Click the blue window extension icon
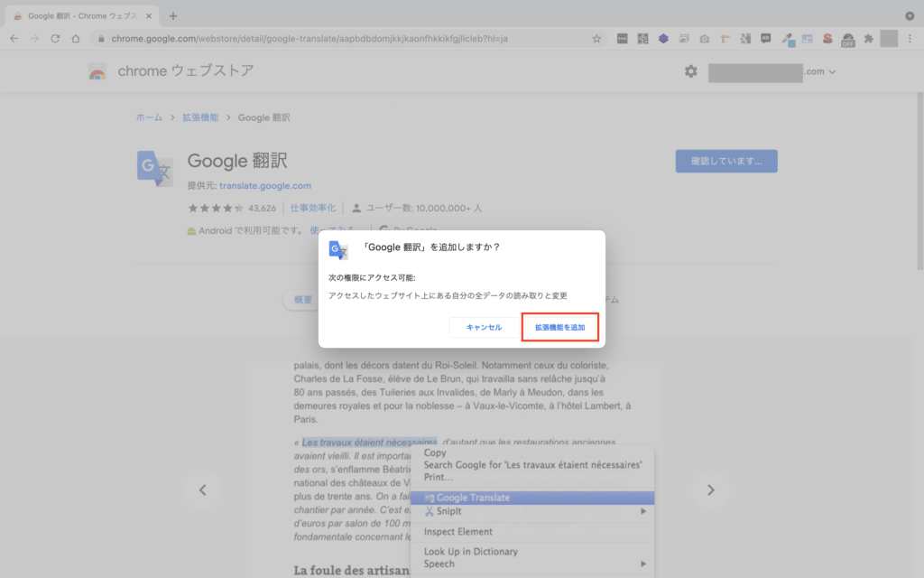This screenshot has width=924, height=578. pos(808,39)
